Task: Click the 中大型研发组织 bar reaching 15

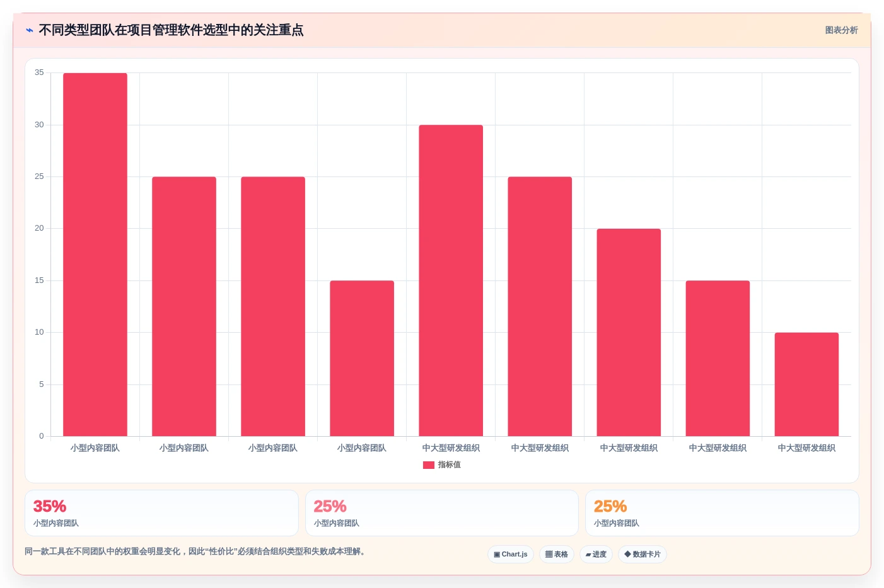Action: (718, 359)
